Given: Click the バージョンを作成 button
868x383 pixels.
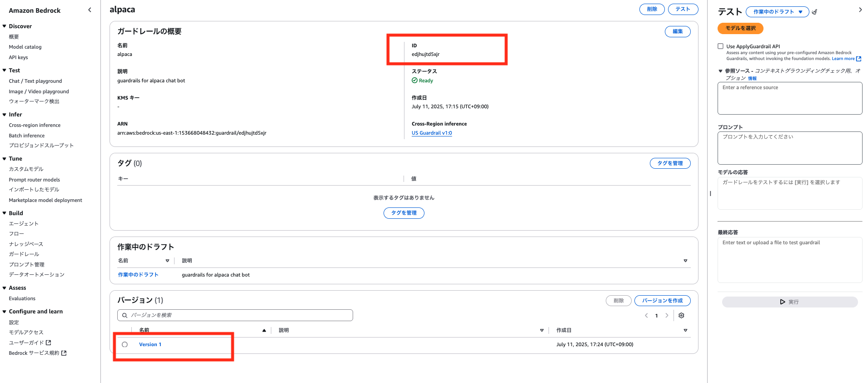Looking at the screenshot, I should click(662, 301).
